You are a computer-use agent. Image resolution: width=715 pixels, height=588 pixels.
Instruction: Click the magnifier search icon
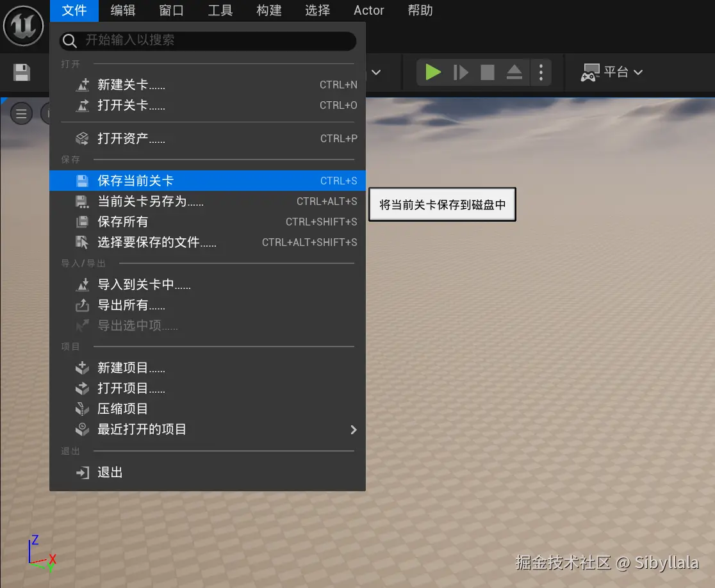[69, 41]
